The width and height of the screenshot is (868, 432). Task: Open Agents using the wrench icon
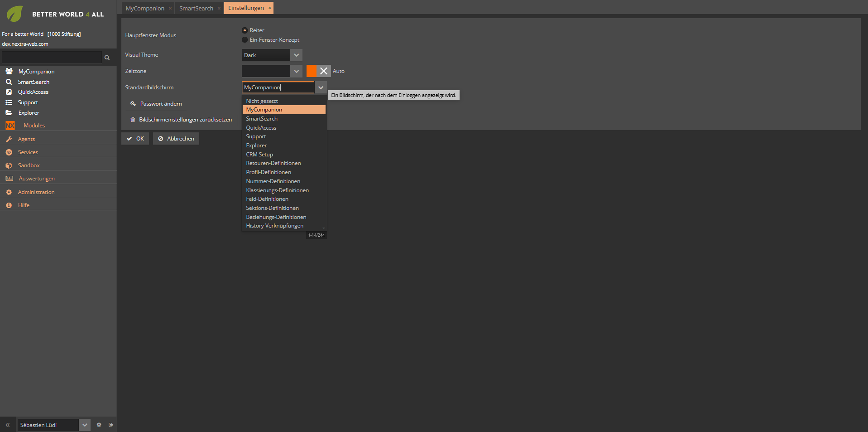coord(9,139)
